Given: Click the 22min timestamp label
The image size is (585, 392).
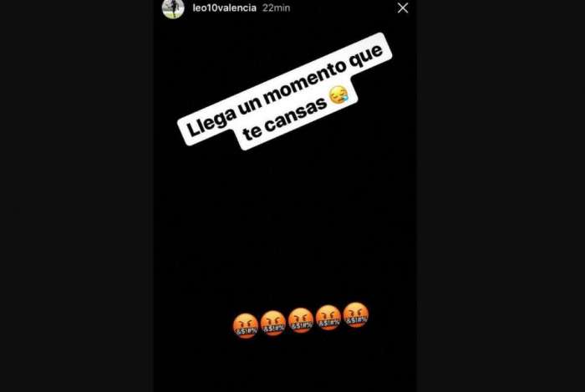Looking at the screenshot, I should pos(276,8).
